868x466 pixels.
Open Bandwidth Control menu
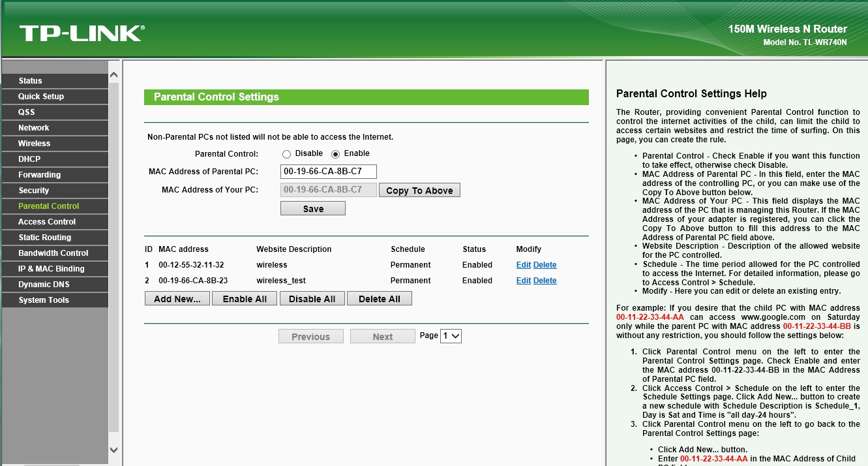[x=55, y=253]
